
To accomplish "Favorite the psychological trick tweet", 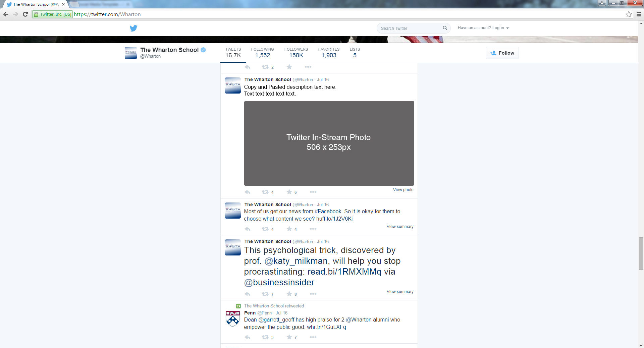I will 289,294.
